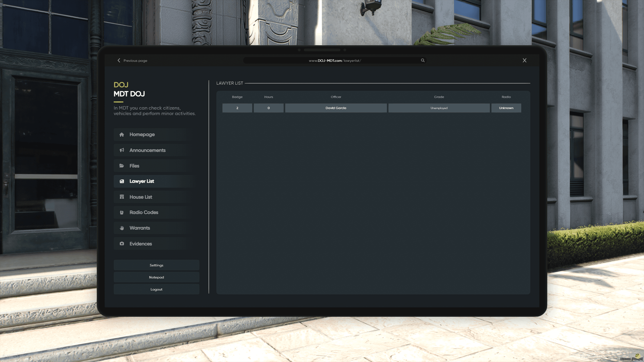Click the hours value 0 cell
The image size is (644, 362).
(x=269, y=108)
